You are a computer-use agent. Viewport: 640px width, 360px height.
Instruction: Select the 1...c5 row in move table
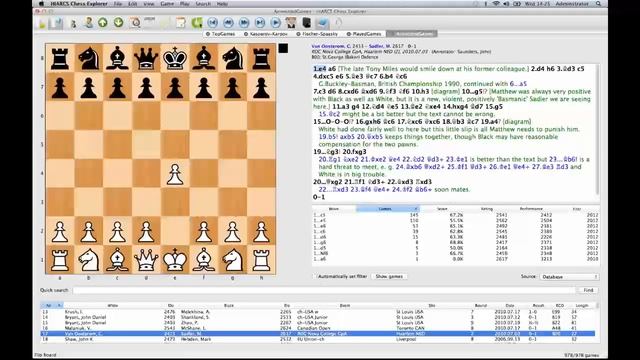(456, 215)
